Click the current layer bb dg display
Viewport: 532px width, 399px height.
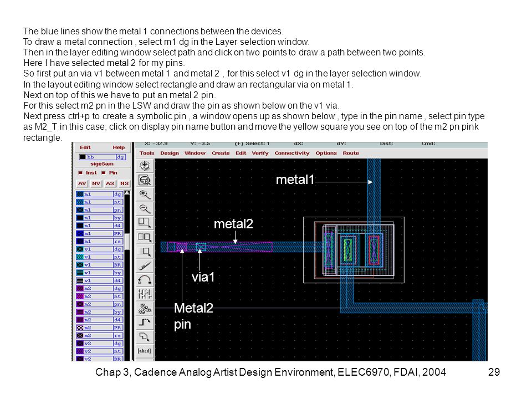click(x=102, y=157)
